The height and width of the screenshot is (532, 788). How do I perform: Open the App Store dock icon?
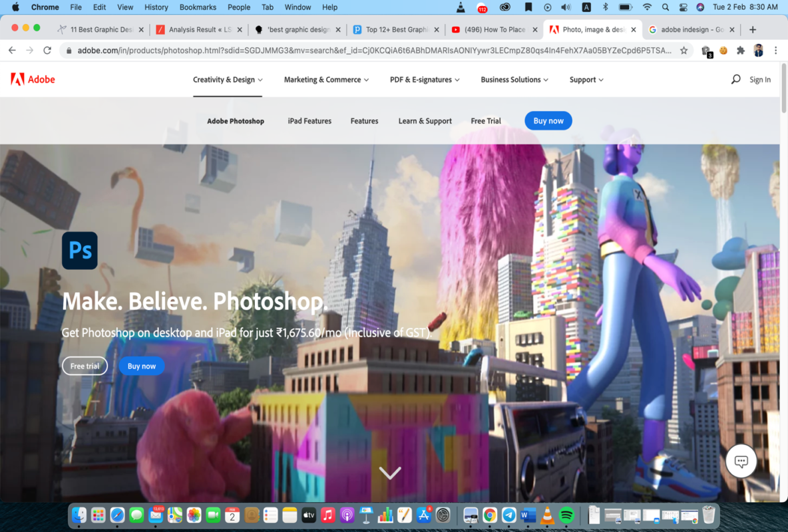pyautogui.click(x=424, y=515)
